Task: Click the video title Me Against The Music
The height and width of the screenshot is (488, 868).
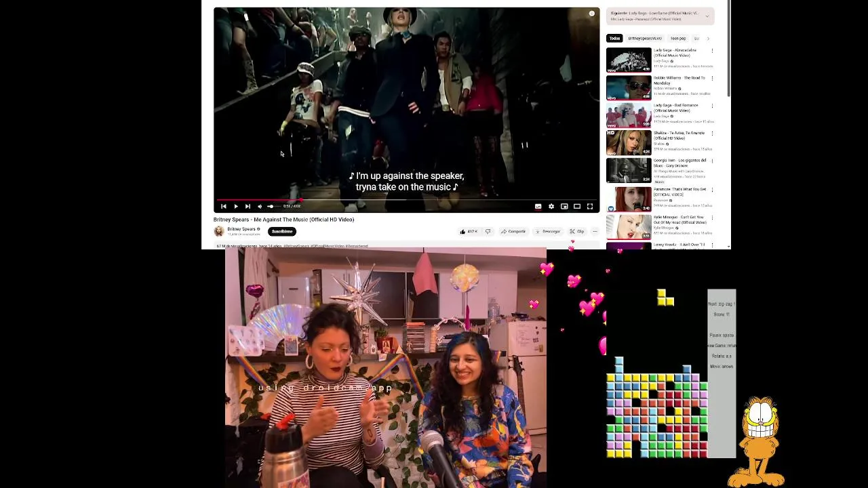Action: (x=283, y=220)
